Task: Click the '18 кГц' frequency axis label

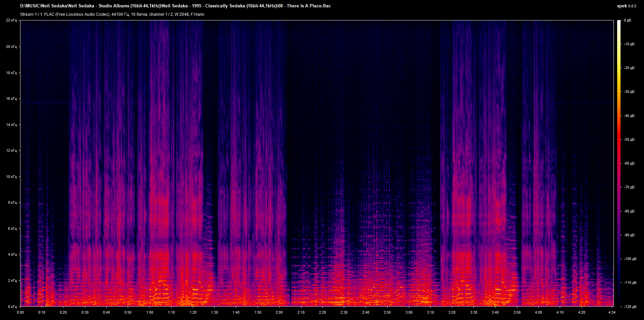Action: (x=11, y=73)
